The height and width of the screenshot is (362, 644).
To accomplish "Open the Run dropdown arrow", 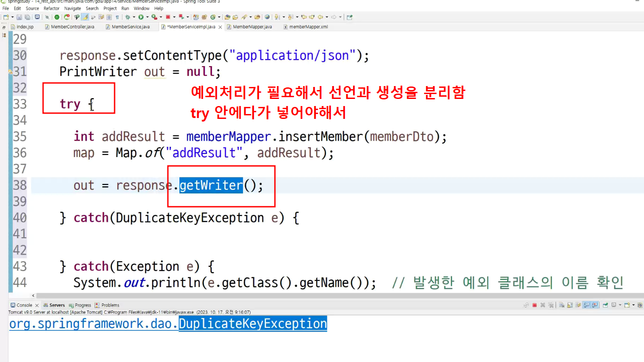I will tap(147, 17).
